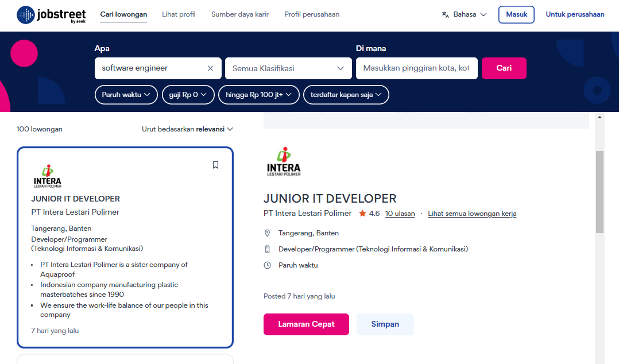This screenshot has height=364, width=619.
Task: Open the terdaftar kapan saja filter
Action: (346, 95)
